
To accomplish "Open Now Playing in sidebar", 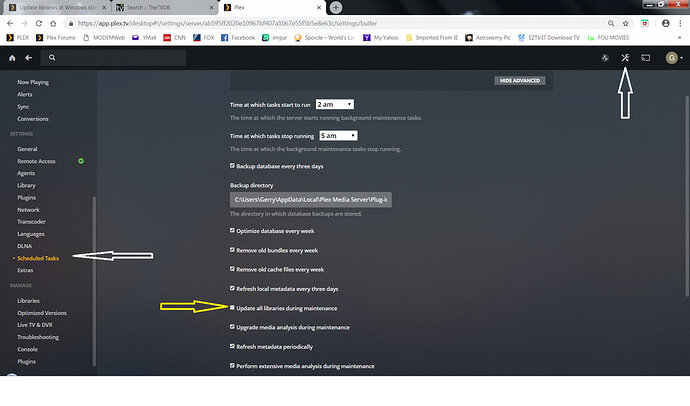I will (x=33, y=82).
